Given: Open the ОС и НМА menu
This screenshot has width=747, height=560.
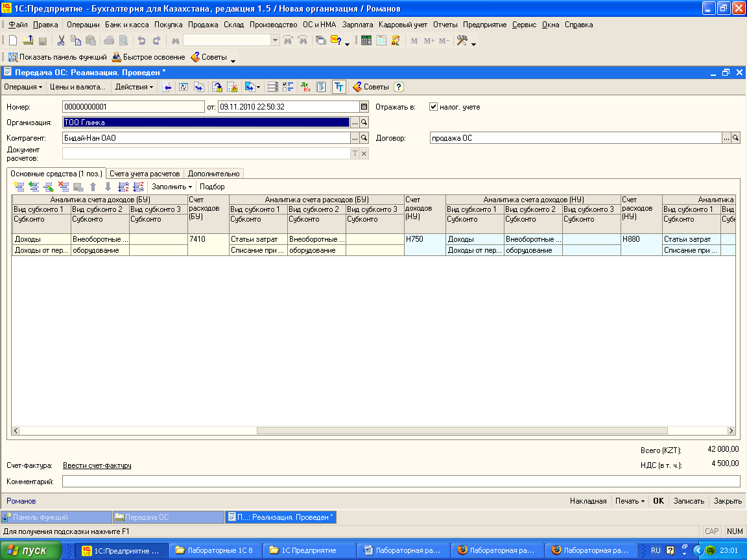Looking at the screenshot, I should (x=319, y=25).
